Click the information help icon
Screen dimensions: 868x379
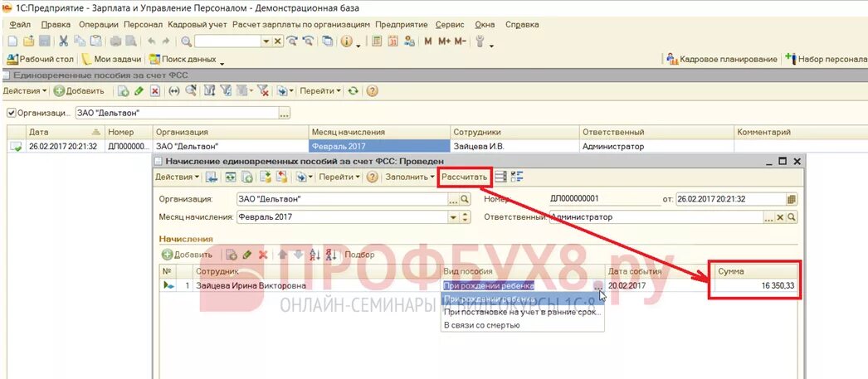[347, 41]
